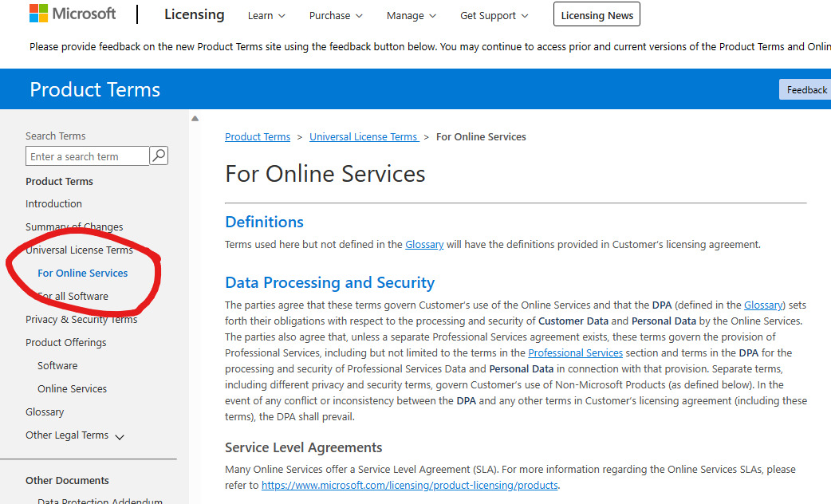The image size is (831, 504).
Task: Click Product Terms breadcrumb link
Action: 258,136
